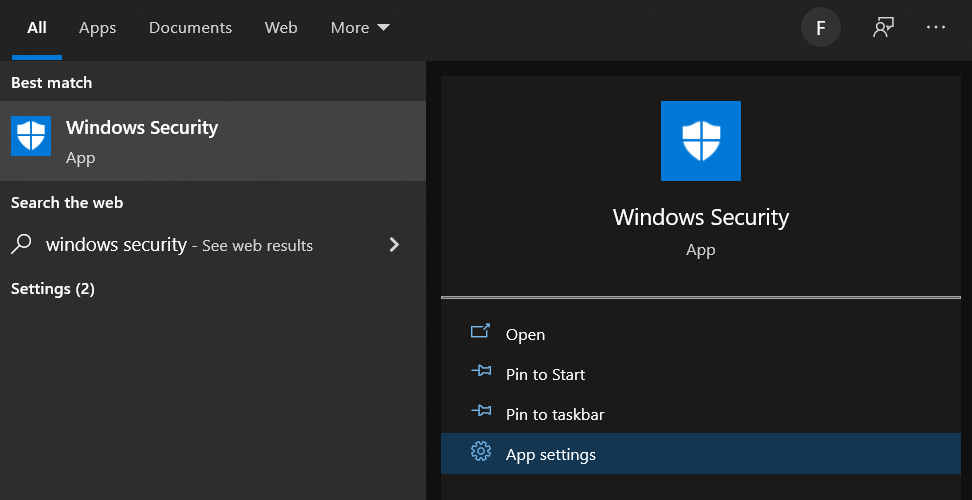This screenshot has height=500, width=972.
Task: Click the Pin to Start pin icon
Action: [x=480, y=373]
